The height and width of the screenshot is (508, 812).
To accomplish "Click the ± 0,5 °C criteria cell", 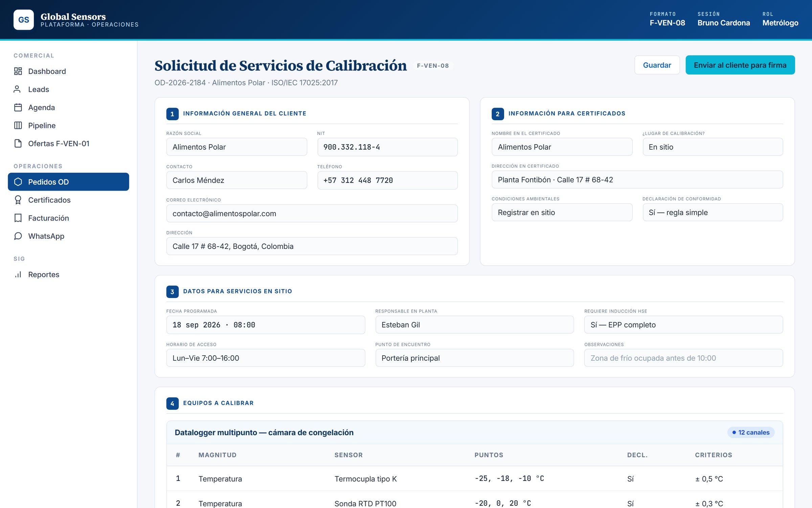I will pyautogui.click(x=709, y=479).
